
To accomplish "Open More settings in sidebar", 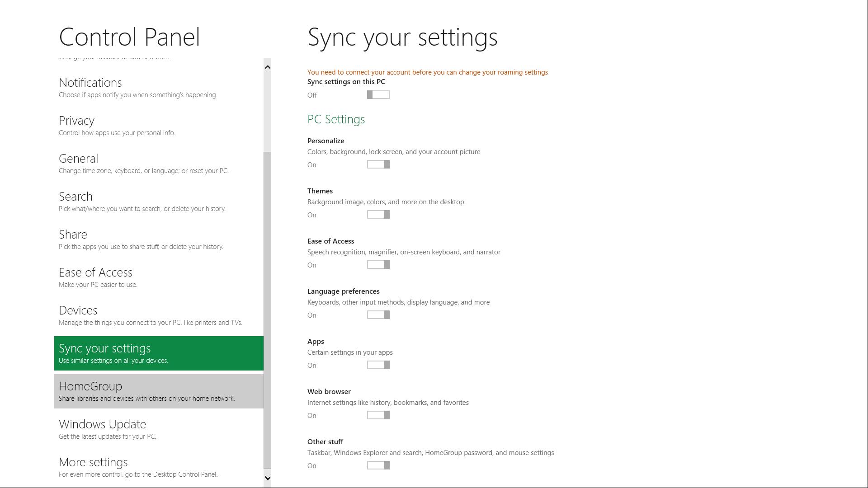I will (x=159, y=467).
